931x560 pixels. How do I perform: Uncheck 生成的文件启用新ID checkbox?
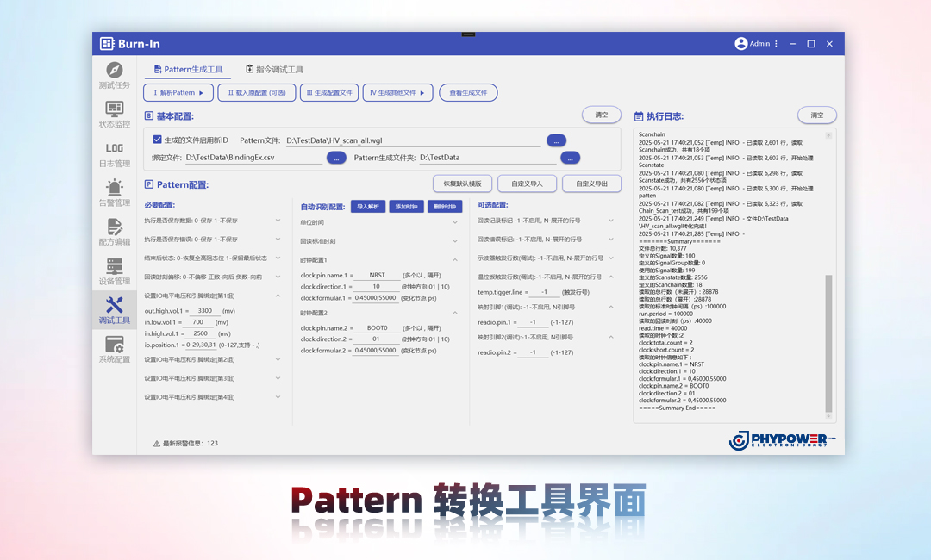pos(157,140)
